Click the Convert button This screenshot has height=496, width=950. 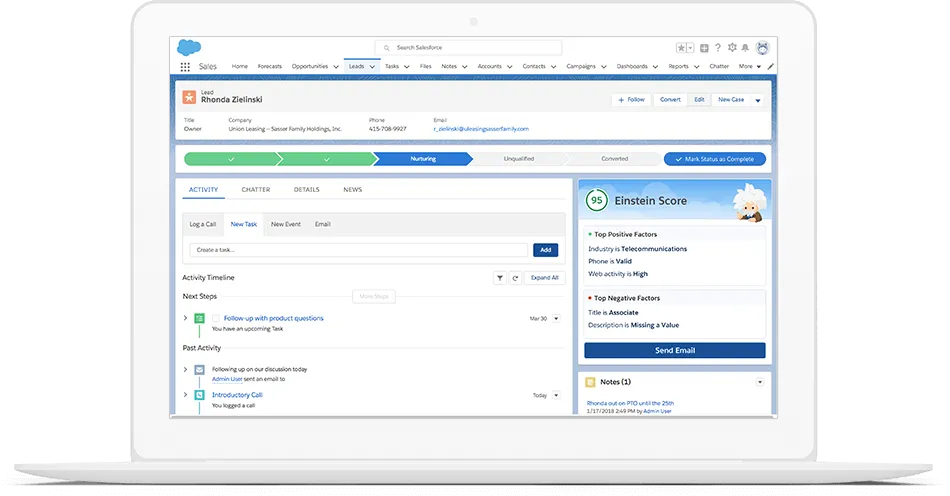[670, 99]
